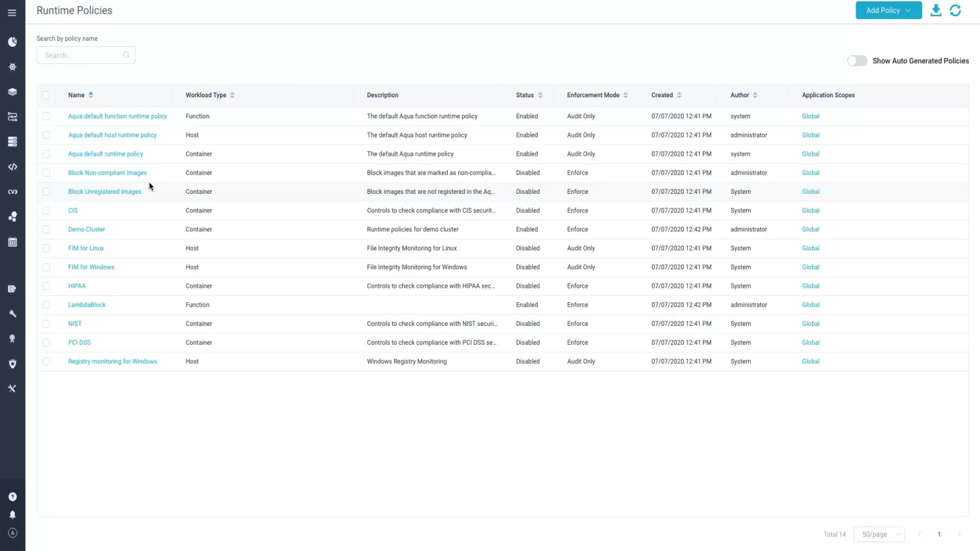Sort by Name column arrows
The width and height of the screenshot is (980, 551).
91,95
